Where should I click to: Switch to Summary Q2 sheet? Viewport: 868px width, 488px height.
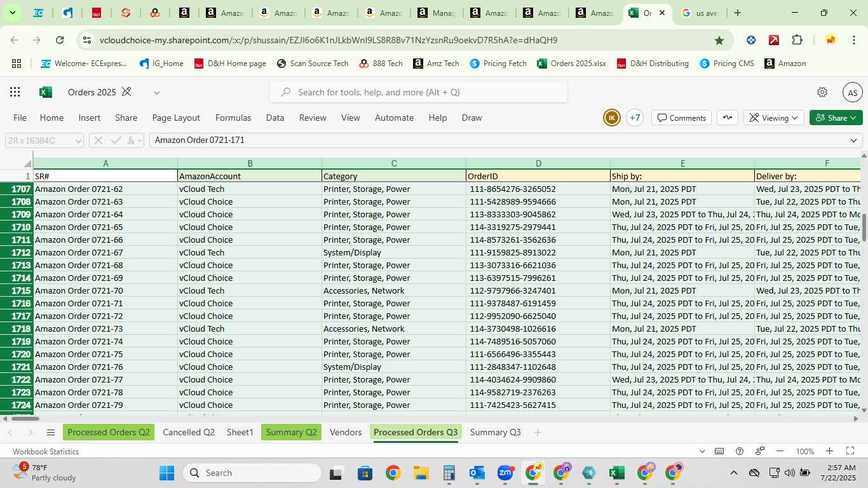(x=291, y=432)
